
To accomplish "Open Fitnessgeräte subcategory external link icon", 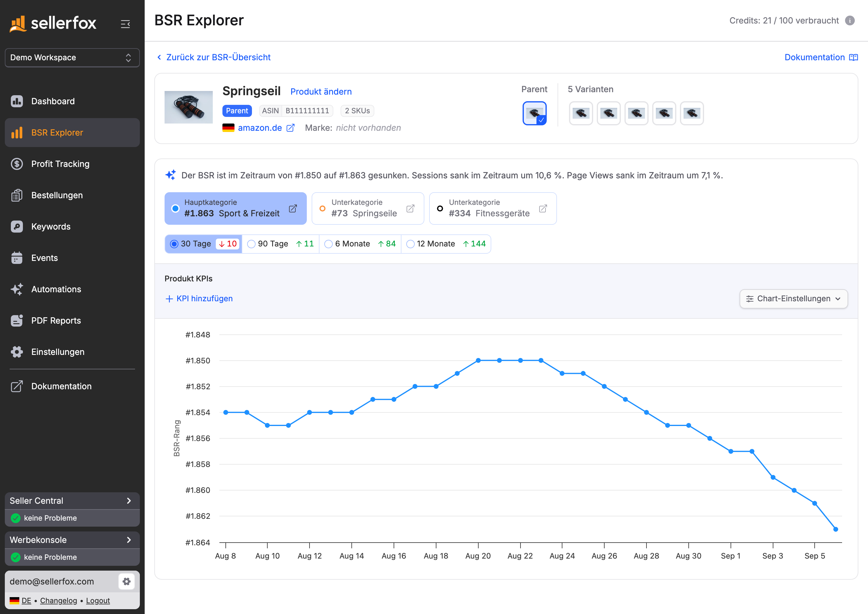I will click(543, 209).
